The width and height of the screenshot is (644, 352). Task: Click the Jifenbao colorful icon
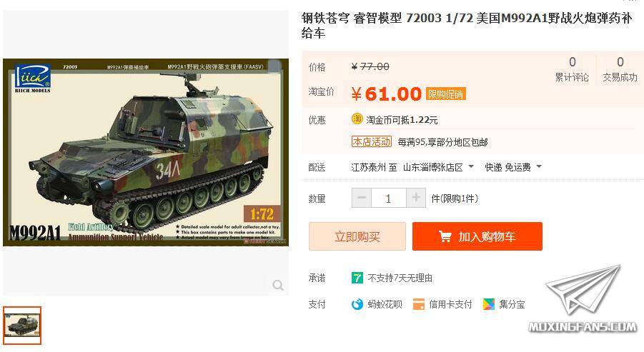(x=489, y=304)
